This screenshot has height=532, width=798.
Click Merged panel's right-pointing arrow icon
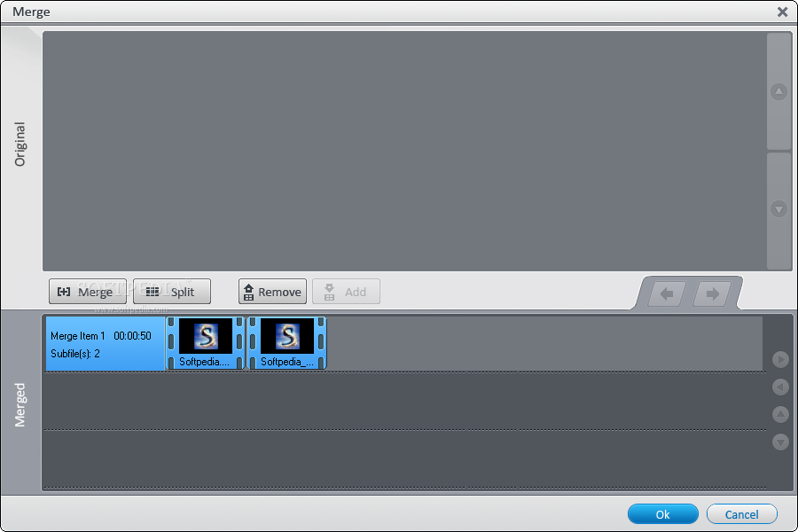(780, 359)
